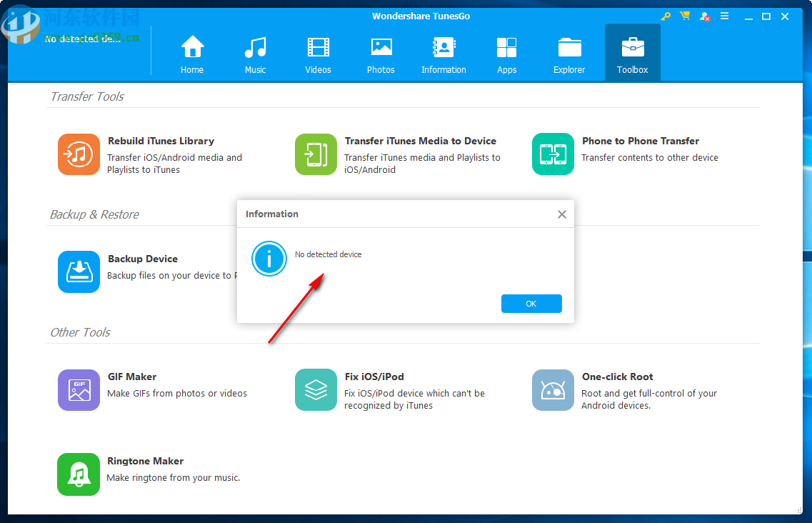Open the Information tab in toolbar
Screen dimensions: 812x523
(x=443, y=54)
